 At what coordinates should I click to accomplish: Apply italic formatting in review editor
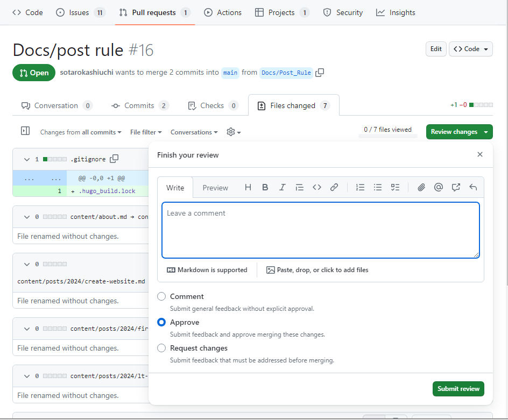[x=282, y=187]
